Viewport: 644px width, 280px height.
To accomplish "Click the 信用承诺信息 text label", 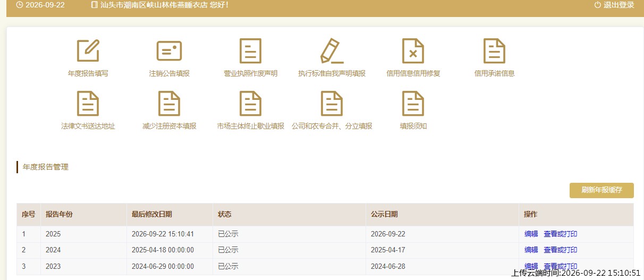I will 495,73.
